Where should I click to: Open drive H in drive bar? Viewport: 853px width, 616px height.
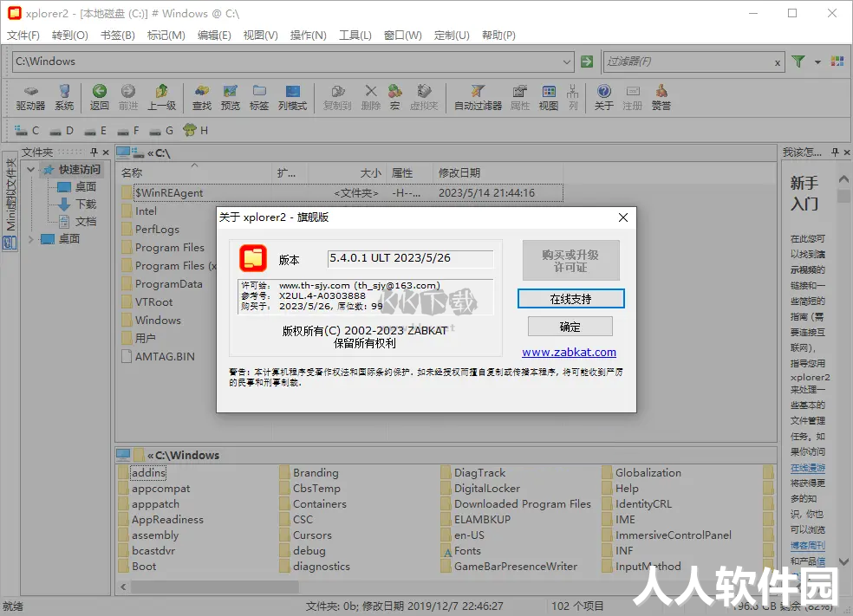(196, 131)
